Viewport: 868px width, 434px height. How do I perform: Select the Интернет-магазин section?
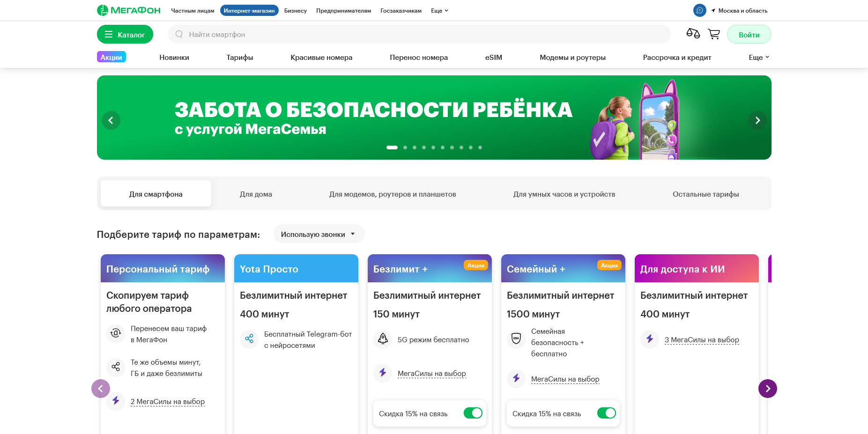249,10
